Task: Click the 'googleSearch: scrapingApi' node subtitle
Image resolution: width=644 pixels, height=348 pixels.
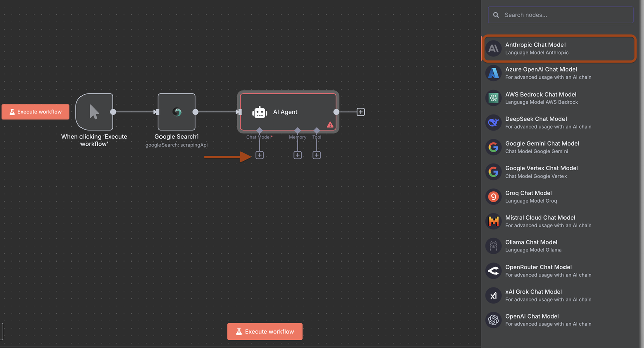Action: (x=177, y=145)
